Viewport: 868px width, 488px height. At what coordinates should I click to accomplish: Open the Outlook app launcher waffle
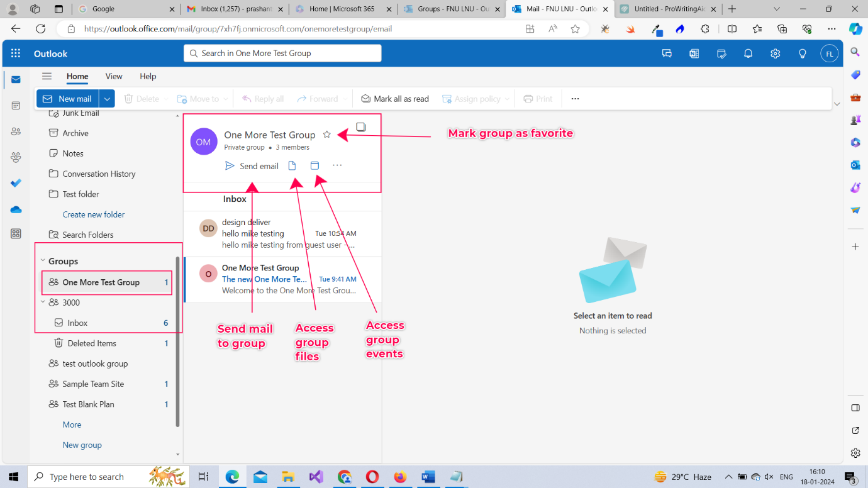pos(16,53)
